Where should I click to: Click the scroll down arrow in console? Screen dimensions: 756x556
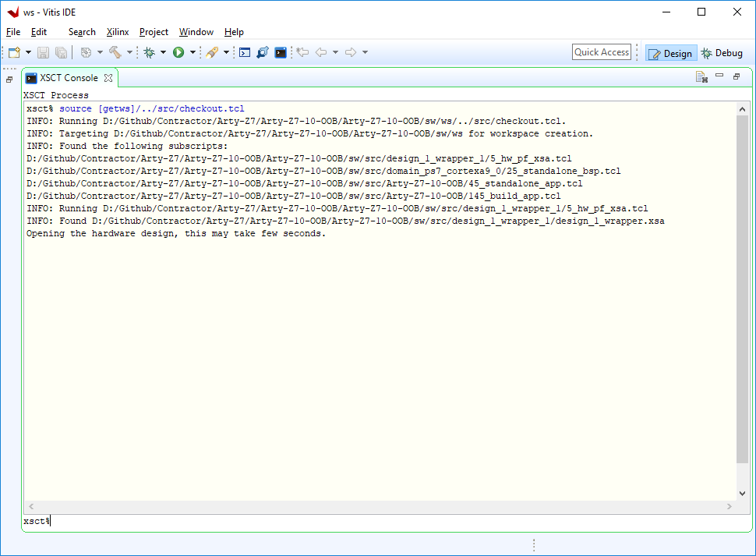point(743,494)
